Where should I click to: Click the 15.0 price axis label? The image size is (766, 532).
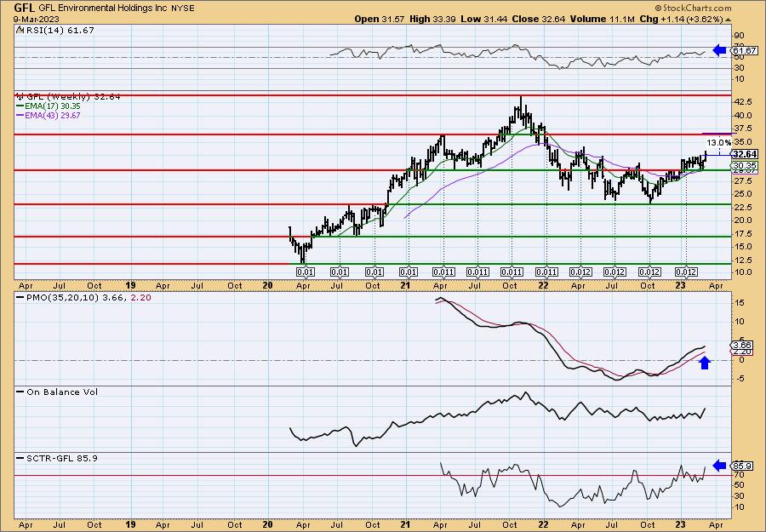(742, 246)
